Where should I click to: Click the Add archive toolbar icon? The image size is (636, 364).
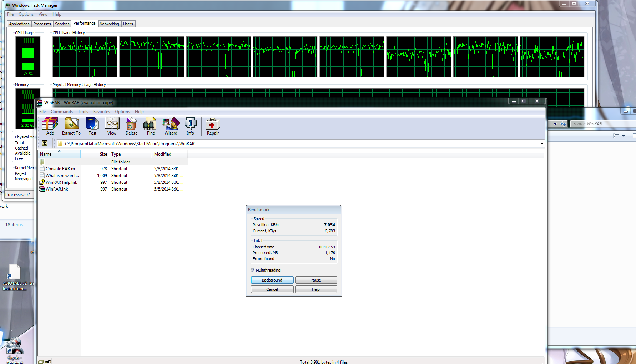click(50, 126)
